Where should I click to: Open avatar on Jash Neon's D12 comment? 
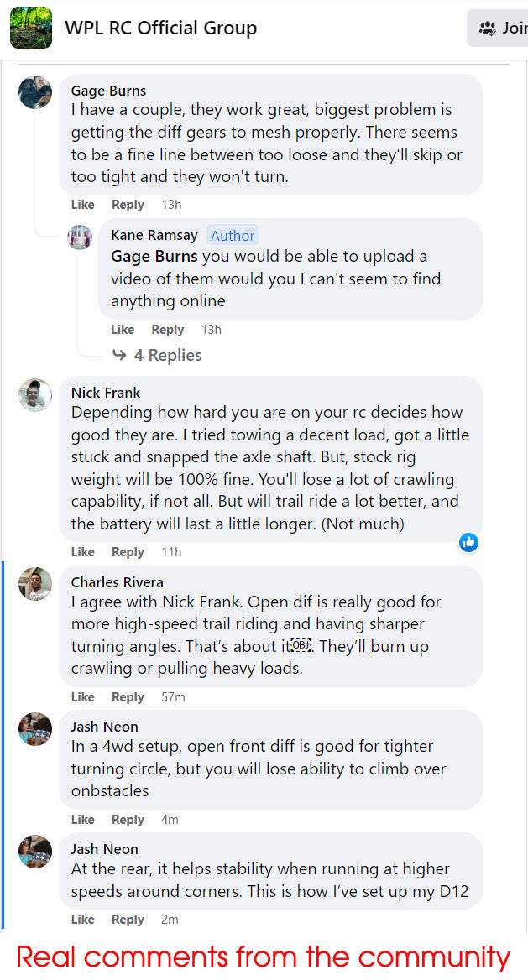[35, 851]
